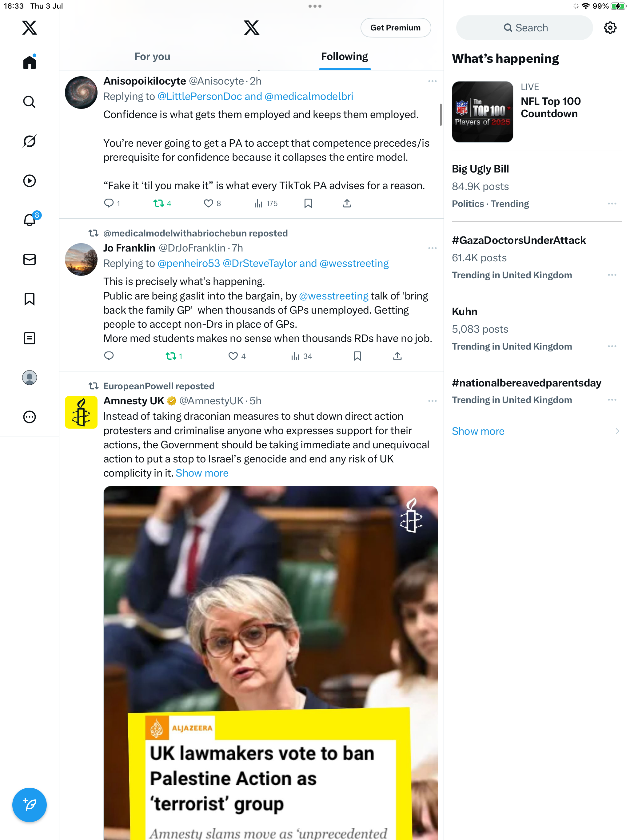Expand Show more trends chevron
This screenshot has width=630, height=840.
[x=617, y=431]
